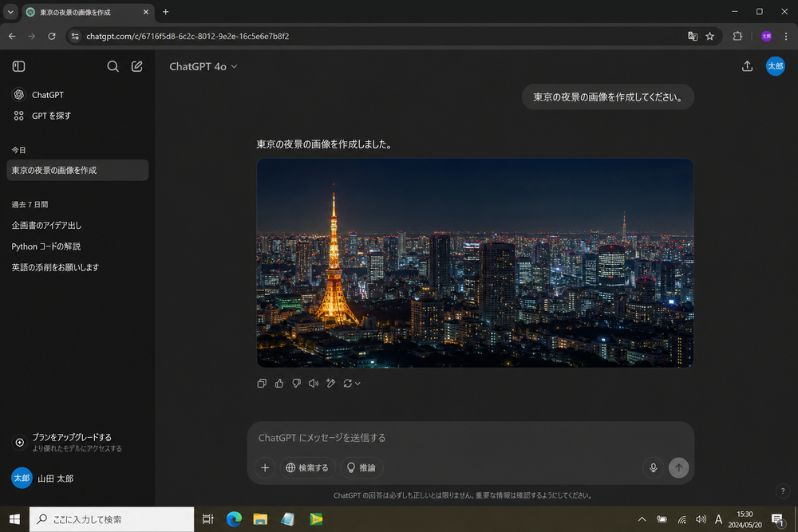Open chat 英語の添削をお願いします
This screenshot has height=532, width=798.
pos(55,267)
